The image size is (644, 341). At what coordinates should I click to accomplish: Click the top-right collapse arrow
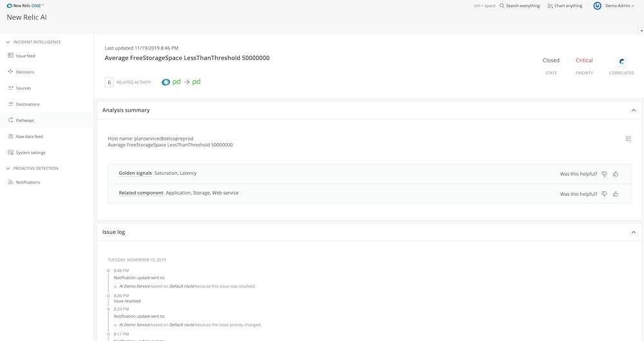[x=641, y=30]
